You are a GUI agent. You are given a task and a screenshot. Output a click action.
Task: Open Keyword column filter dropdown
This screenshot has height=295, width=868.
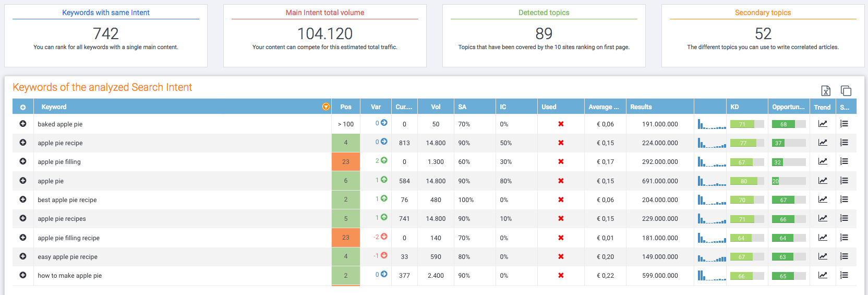pyautogui.click(x=326, y=107)
